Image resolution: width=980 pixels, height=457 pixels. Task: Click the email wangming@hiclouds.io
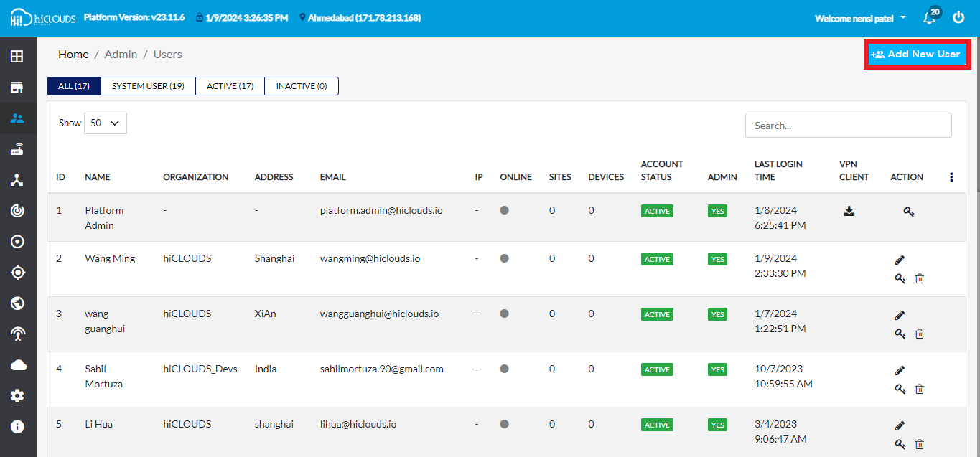tap(370, 258)
